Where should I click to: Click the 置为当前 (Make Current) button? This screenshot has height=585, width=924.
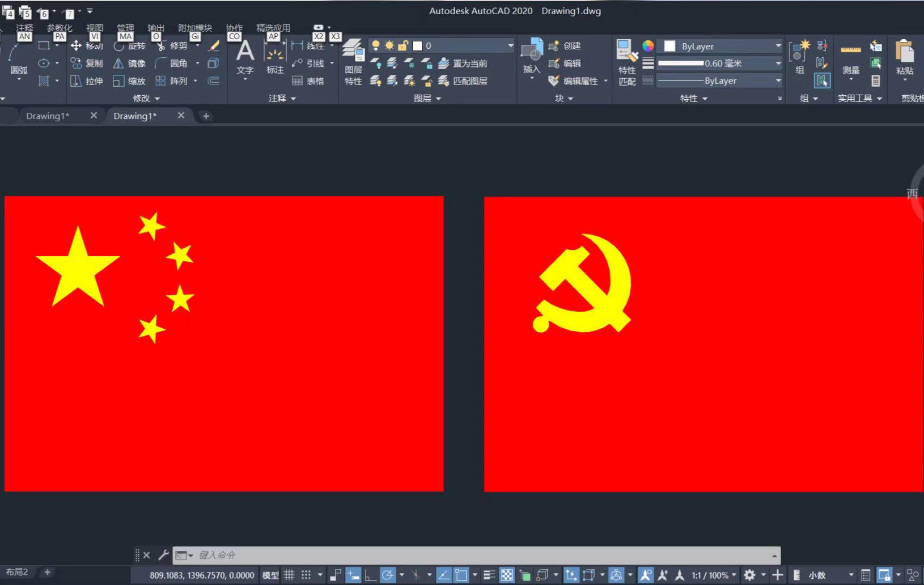463,63
